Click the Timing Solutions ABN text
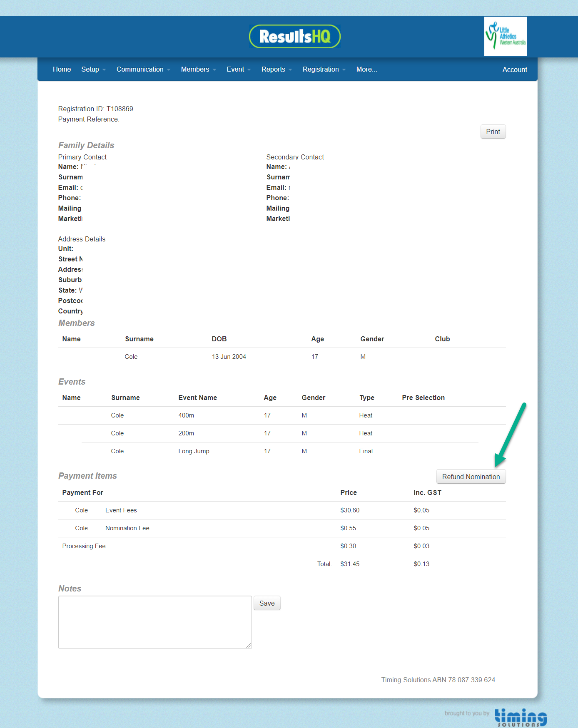Viewport: 578px width, 728px height. pyautogui.click(x=438, y=680)
